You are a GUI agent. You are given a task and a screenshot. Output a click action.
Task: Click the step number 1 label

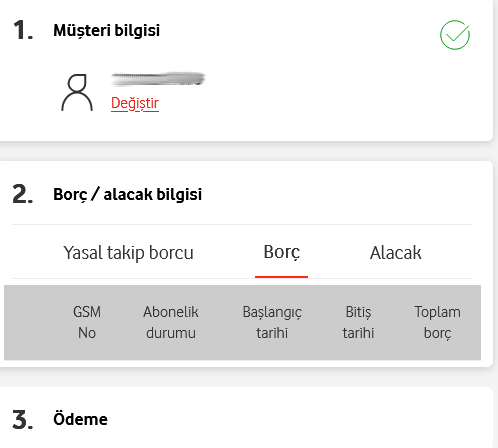click(23, 30)
